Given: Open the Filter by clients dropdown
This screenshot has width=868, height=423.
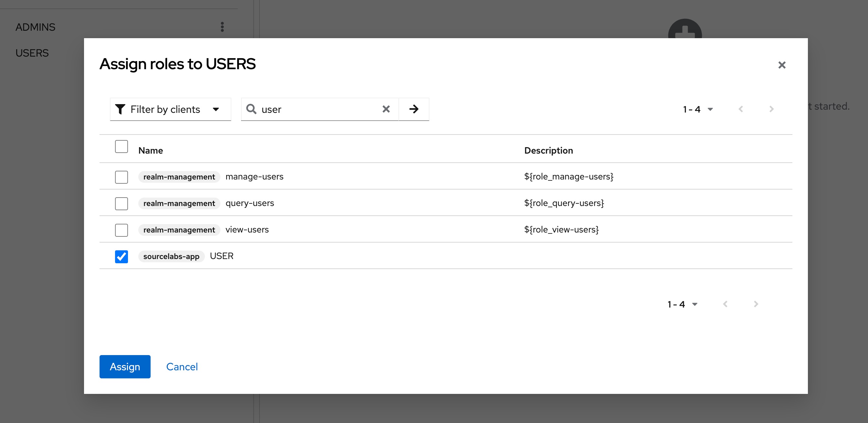Looking at the screenshot, I should [x=170, y=109].
